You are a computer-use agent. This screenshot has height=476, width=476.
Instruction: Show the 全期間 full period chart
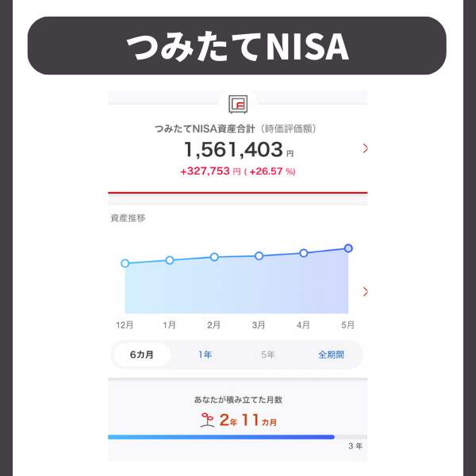[x=331, y=355]
